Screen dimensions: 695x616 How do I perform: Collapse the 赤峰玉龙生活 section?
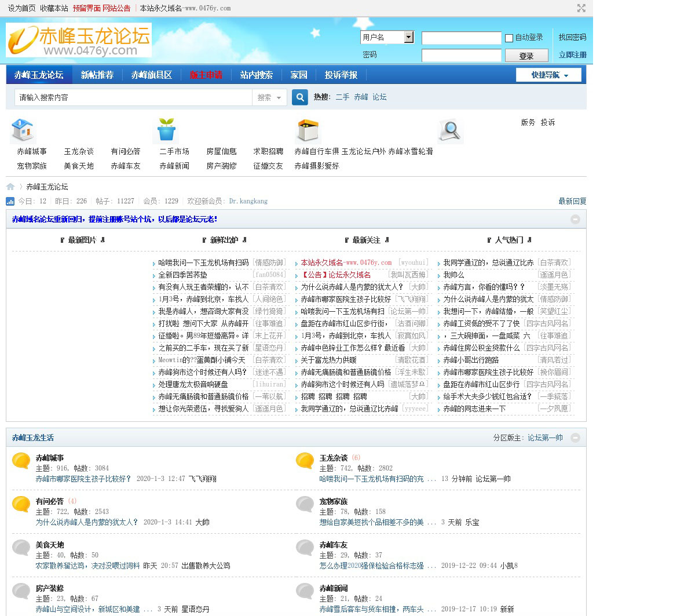(x=575, y=438)
